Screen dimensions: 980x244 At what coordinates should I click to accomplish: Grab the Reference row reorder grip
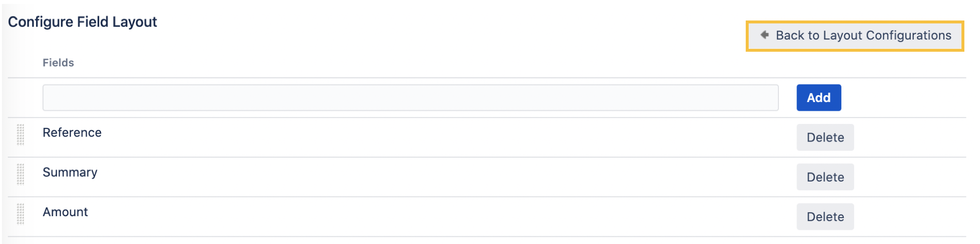click(x=20, y=135)
